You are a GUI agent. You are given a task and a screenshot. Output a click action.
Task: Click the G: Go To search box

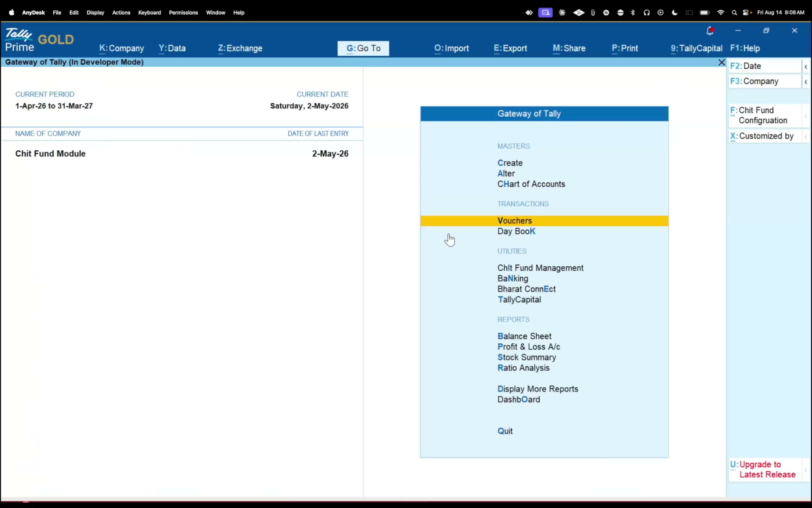point(363,48)
